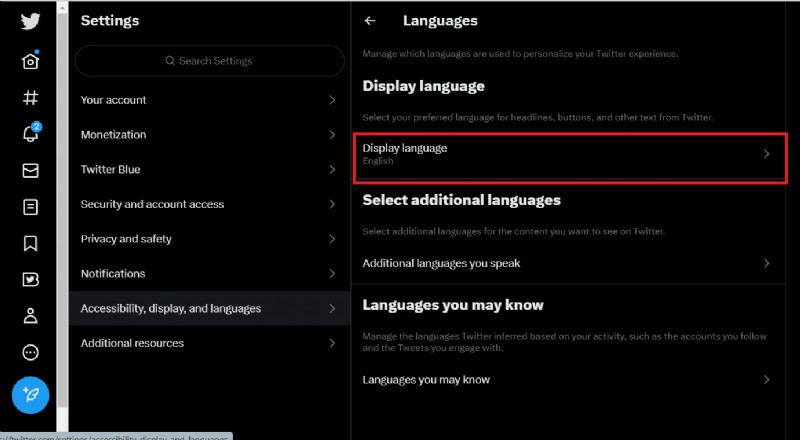Viewport: 800px width, 440px height.
Task: Click chevron beside Monetization
Action: pyautogui.click(x=332, y=135)
